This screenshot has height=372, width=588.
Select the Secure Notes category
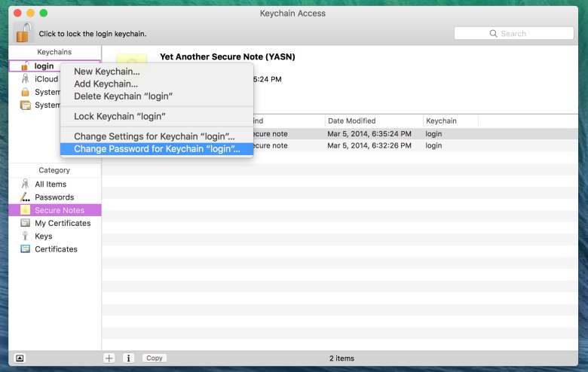click(59, 210)
